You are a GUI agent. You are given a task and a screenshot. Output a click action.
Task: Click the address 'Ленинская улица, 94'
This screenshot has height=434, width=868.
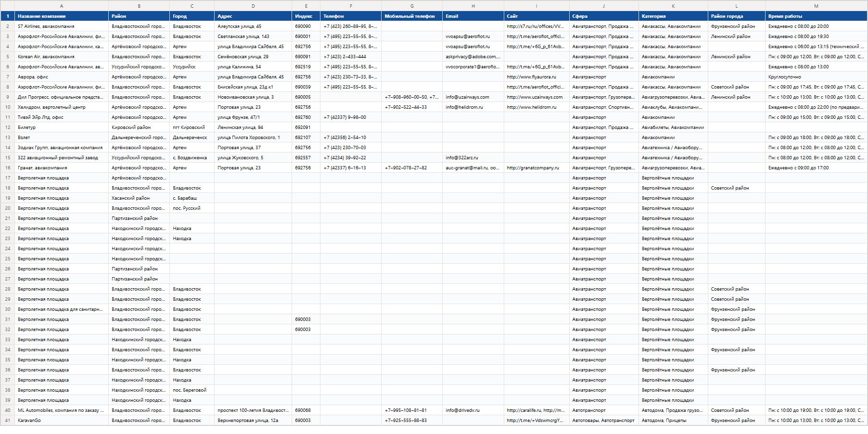[x=253, y=128]
